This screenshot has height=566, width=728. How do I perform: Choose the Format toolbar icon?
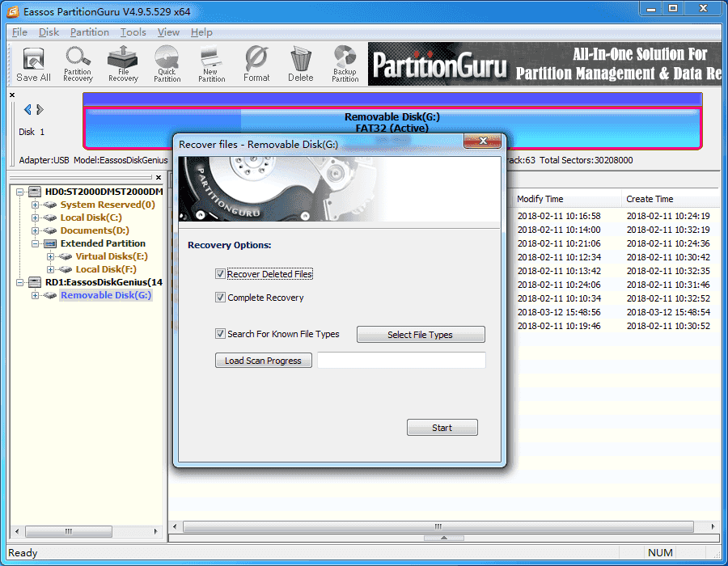pyautogui.click(x=256, y=65)
